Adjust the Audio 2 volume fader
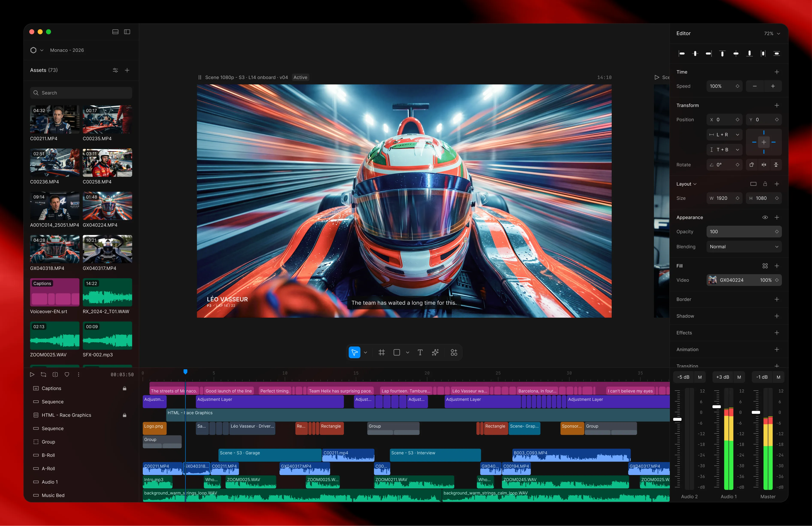812x526 pixels. (677, 419)
